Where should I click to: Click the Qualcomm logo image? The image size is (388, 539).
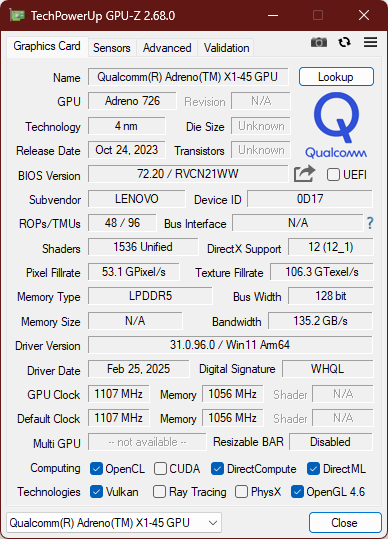pos(336,125)
